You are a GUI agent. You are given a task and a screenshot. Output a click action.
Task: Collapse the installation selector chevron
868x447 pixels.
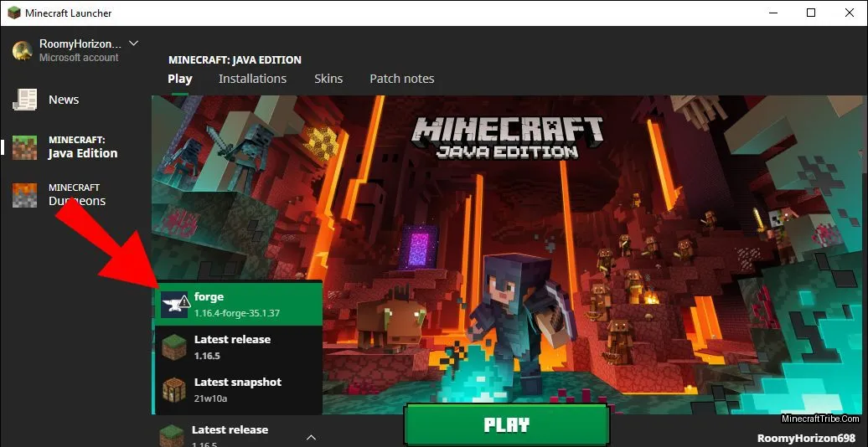pyautogui.click(x=311, y=438)
